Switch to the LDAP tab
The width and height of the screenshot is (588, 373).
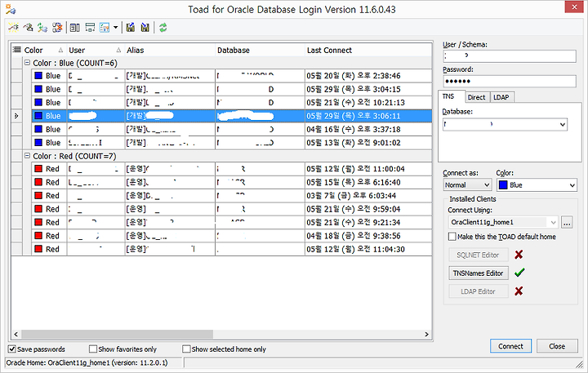pyautogui.click(x=501, y=97)
